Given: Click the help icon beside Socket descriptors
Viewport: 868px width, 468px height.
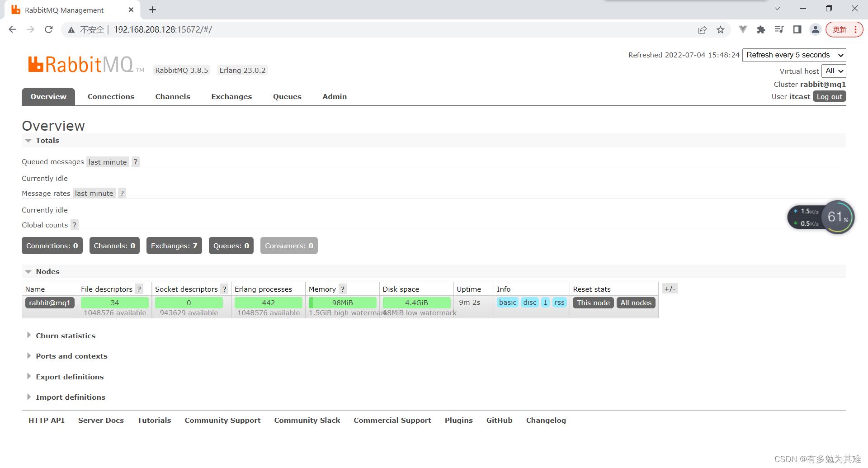Looking at the screenshot, I should 224,289.
